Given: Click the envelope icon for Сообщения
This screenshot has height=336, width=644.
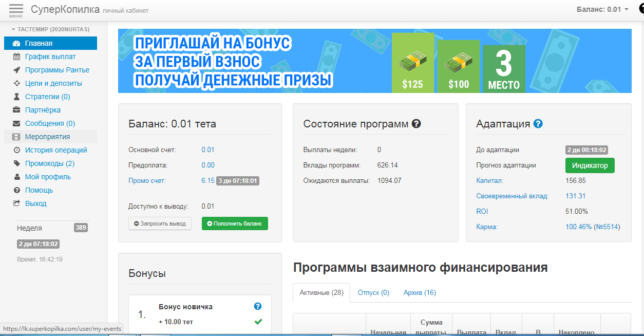Looking at the screenshot, I should [x=16, y=124].
